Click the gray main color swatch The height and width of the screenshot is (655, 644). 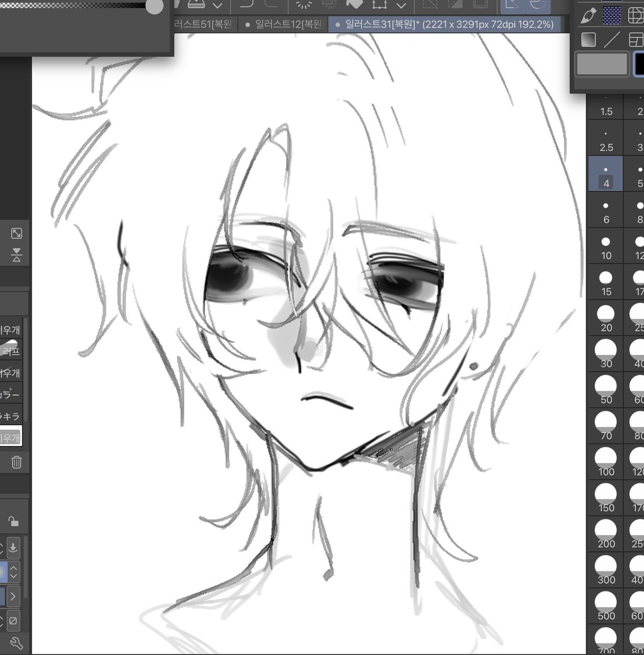(602, 64)
